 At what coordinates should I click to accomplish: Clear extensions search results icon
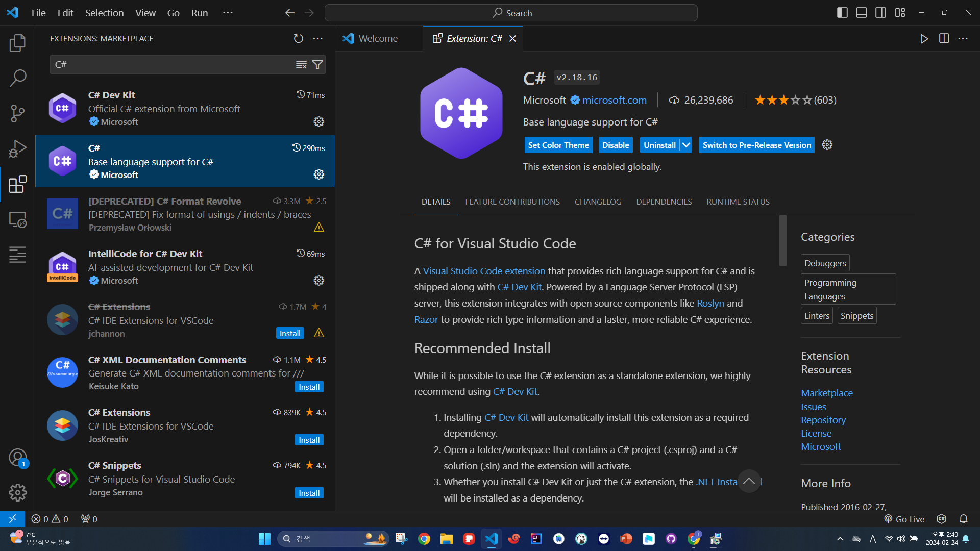tap(301, 64)
